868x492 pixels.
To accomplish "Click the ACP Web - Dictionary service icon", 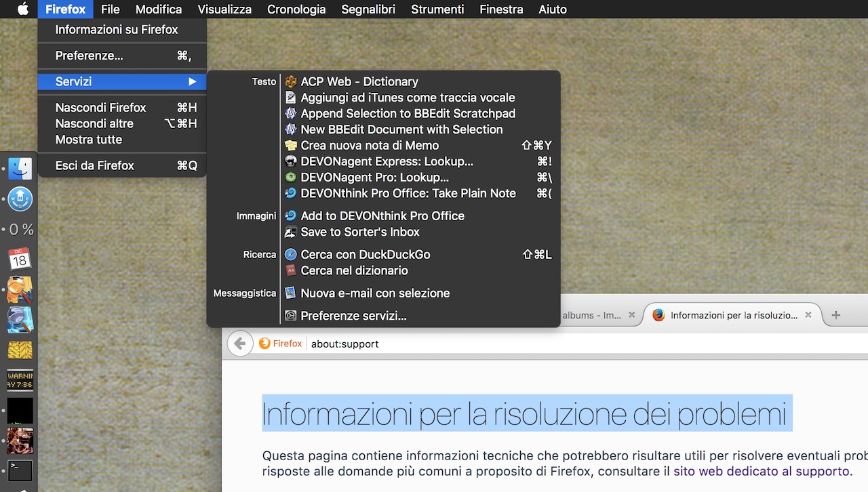I will coord(291,81).
